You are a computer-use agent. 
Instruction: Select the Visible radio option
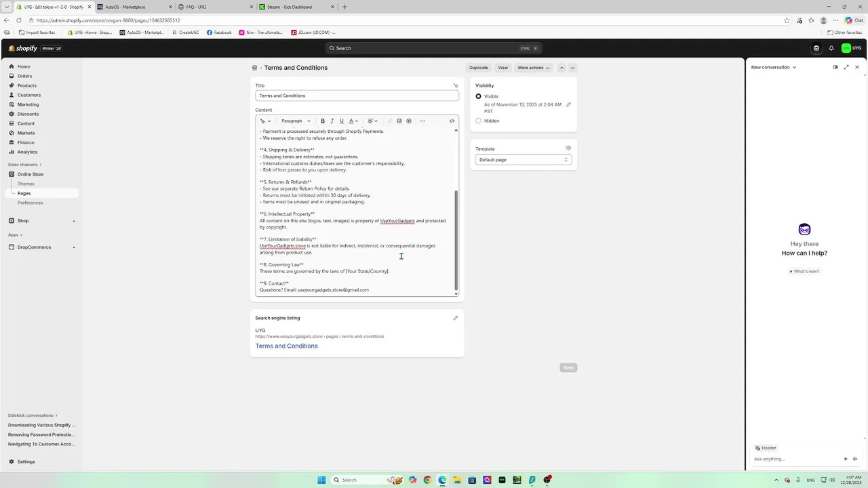(478, 96)
